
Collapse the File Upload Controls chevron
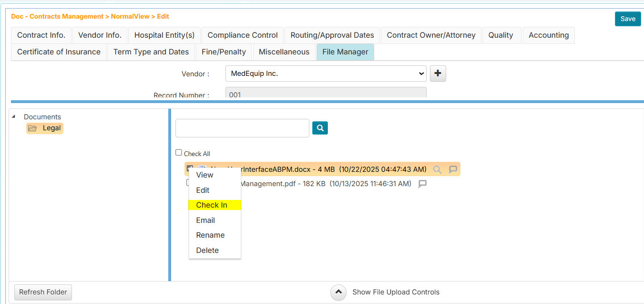click(x=338, y=292)
